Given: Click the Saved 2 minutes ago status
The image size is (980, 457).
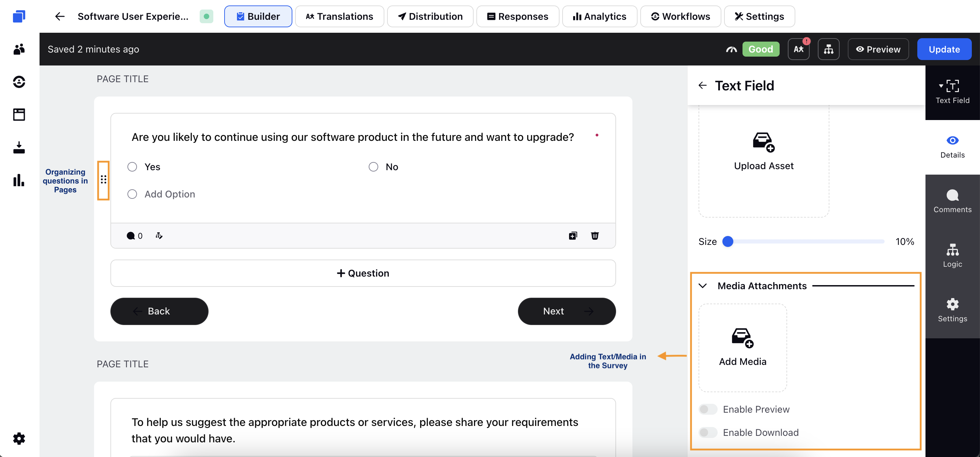Looking at the screenshot, I should 93,49.
